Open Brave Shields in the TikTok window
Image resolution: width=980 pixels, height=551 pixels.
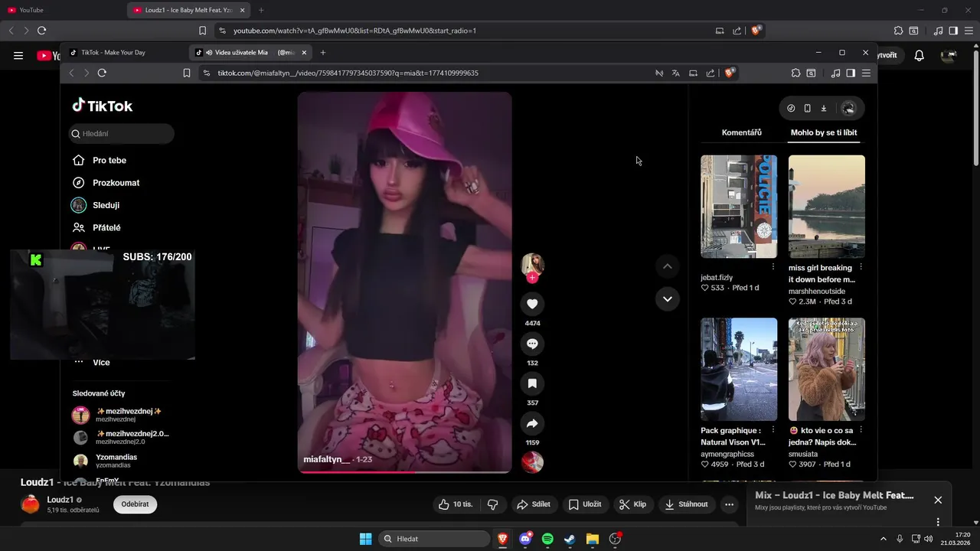click(729, 73)
